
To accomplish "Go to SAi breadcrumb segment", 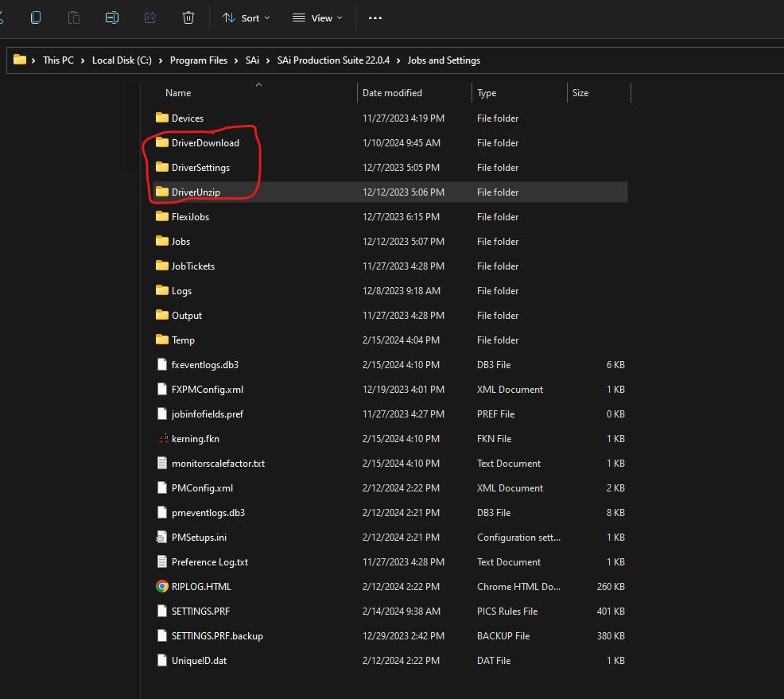I will [x=252, y=60].
